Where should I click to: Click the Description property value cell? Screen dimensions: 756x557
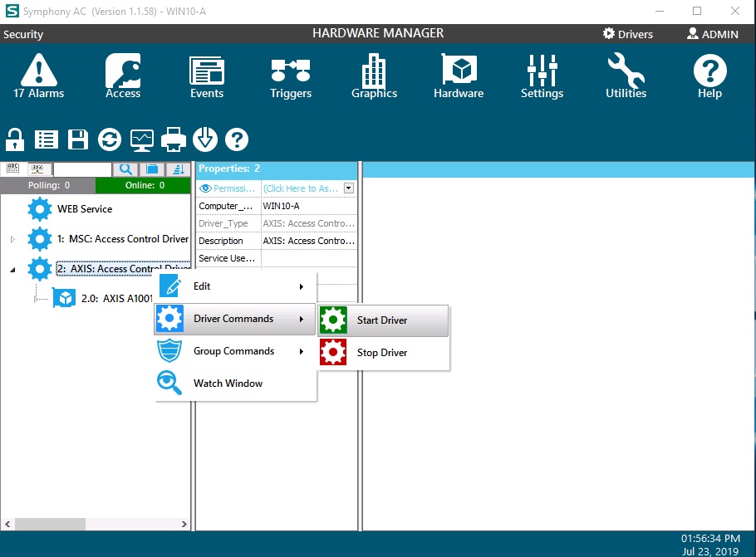308,241
